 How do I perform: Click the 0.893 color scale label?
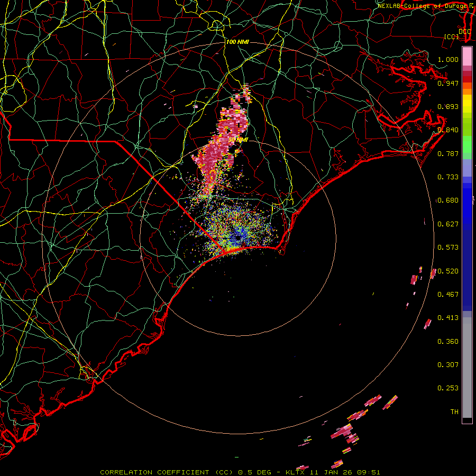tap(448, 106)
